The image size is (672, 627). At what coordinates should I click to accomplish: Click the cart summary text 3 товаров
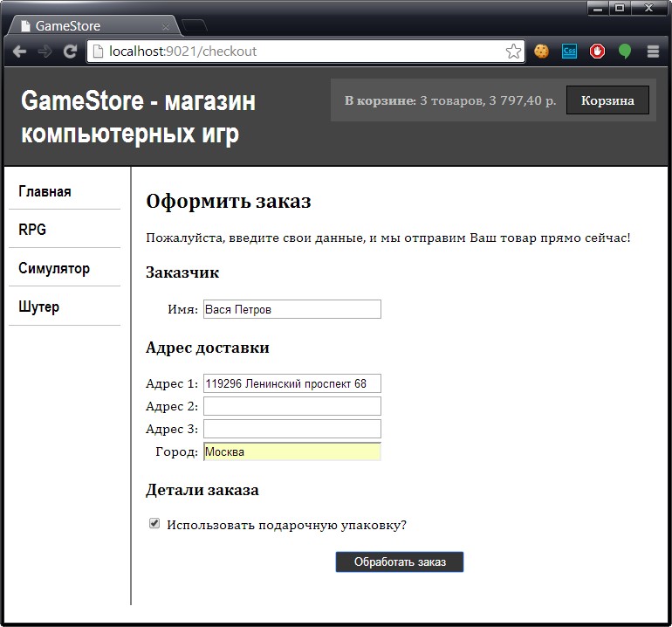[452, 100]
